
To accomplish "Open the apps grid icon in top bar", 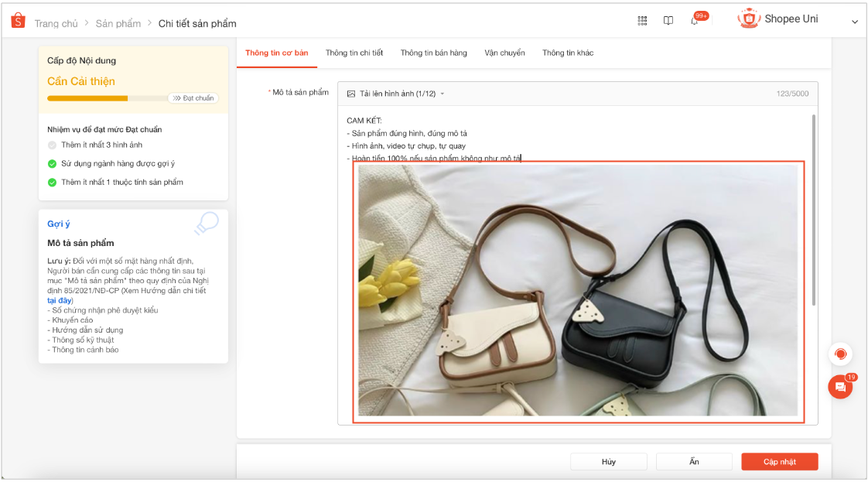I will click(642, 21).
